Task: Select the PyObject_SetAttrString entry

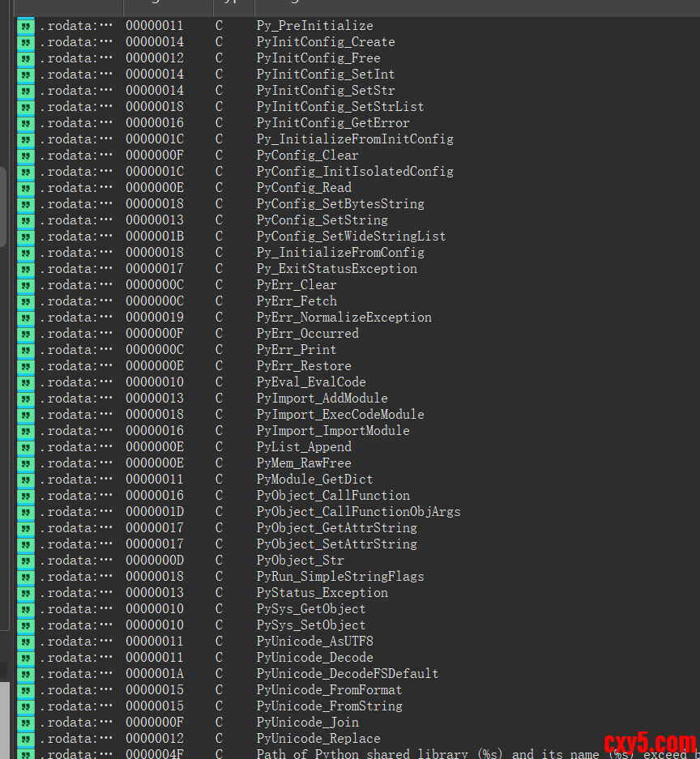Action: tap(337, 544)
